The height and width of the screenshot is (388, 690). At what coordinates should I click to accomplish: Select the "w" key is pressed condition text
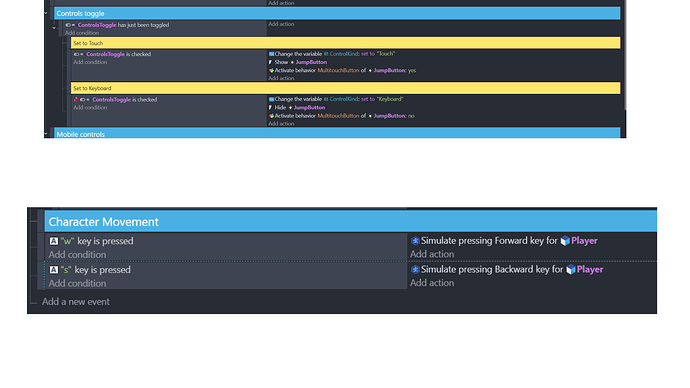point(97,241)
